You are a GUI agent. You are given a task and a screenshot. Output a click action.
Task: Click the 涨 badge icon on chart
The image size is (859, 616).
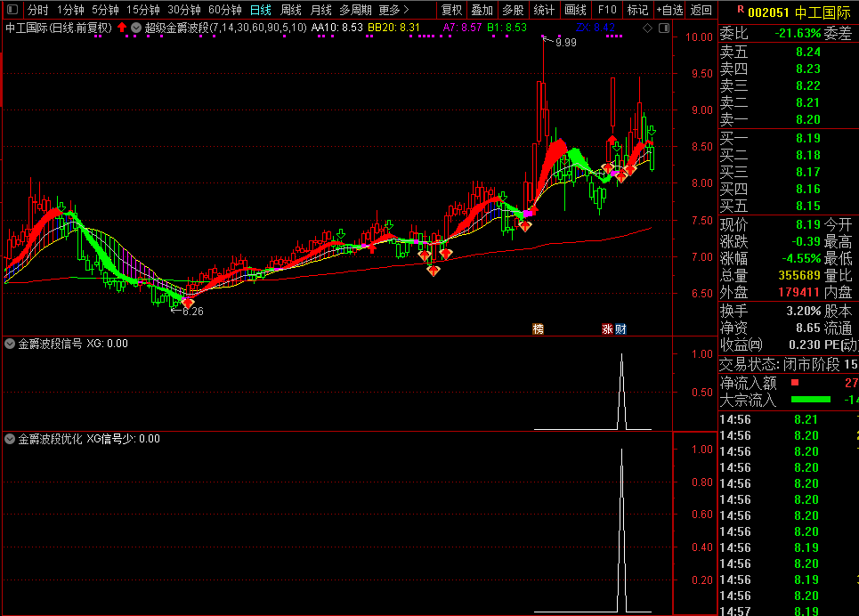(x=607, y=328)
